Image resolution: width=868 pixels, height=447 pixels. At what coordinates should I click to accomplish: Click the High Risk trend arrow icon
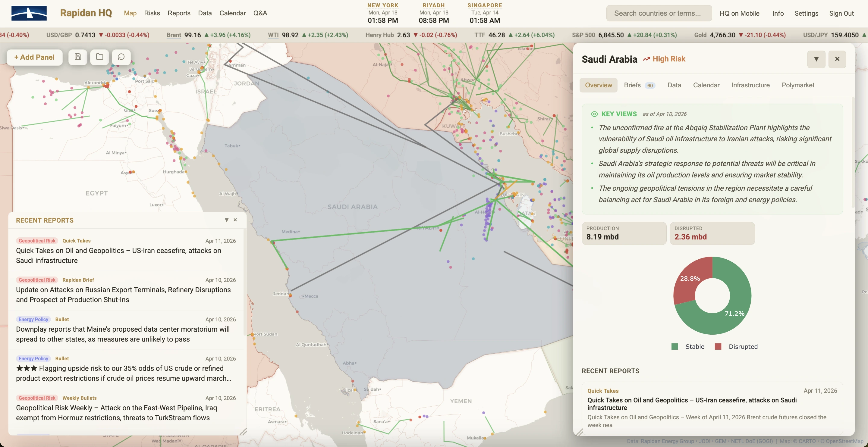tap(646, 59)
